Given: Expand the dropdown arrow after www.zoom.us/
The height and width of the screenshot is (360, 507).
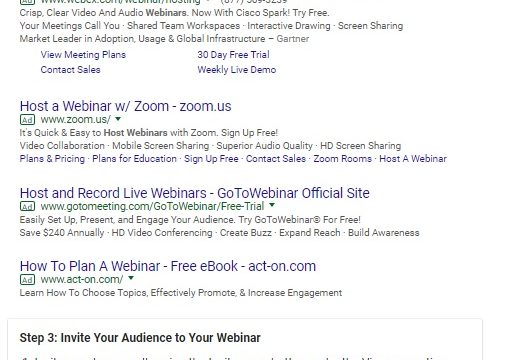Looking at the screenshot, I should click(118, 119).
